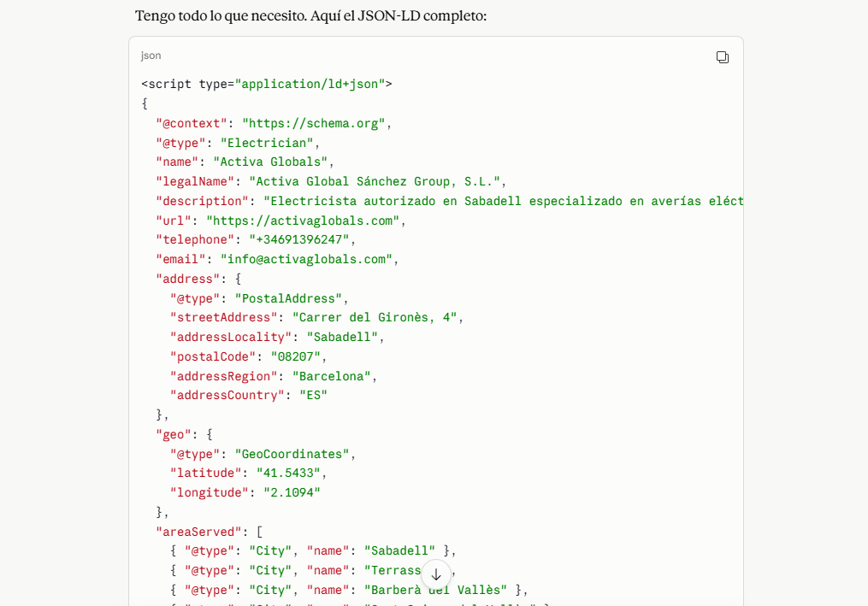Click the postalCode "08207"
The height and width of the screenshot is (606, 868).
(x=296, y=356)
